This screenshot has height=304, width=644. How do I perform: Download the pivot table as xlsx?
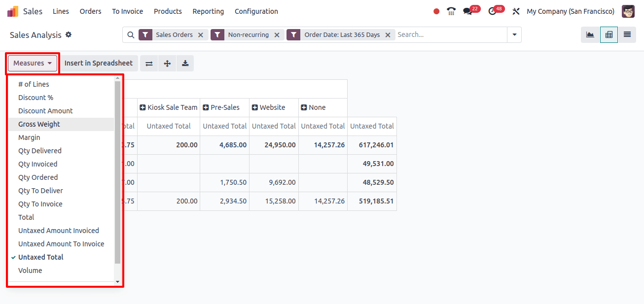pos(185,63)
